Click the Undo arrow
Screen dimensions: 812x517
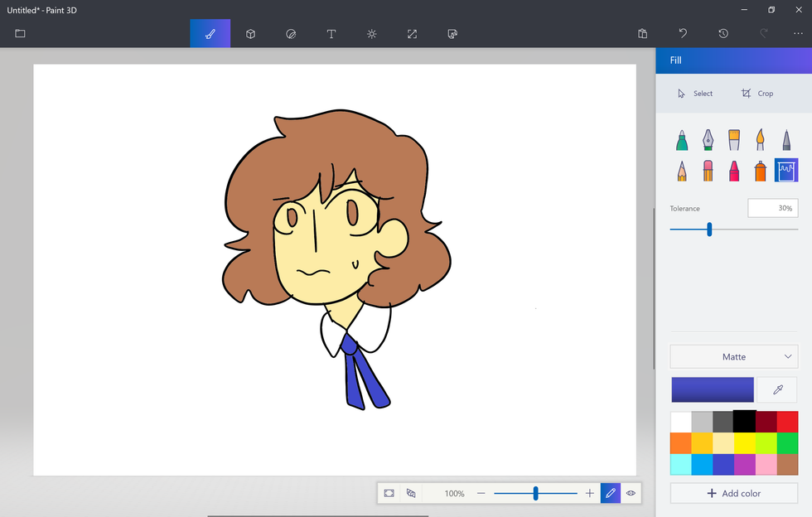(683, 34)
